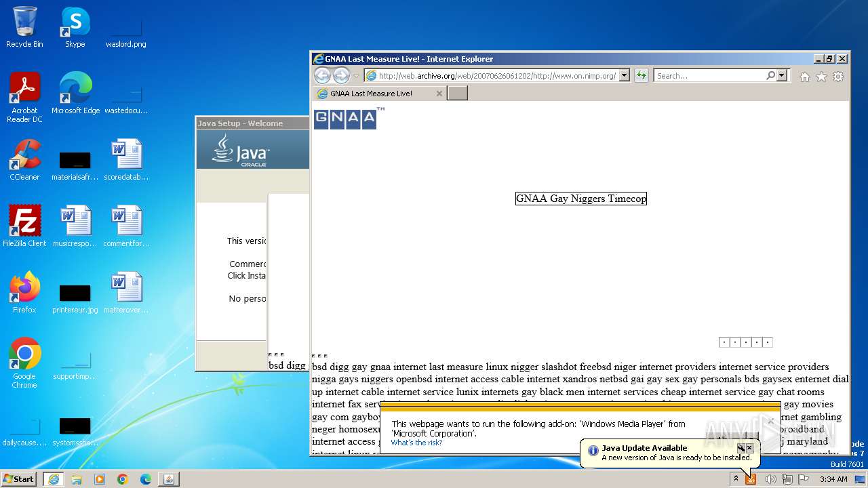Open the supportimp... desktop file
The image size is (868, 488).
point(75,363)
